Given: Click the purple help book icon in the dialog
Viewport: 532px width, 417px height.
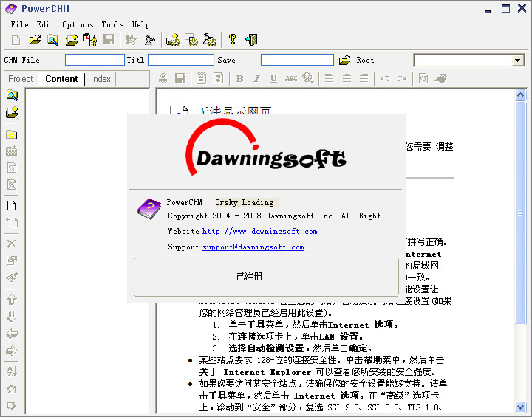Looking at the screenshot, I should pyautogui.click(x=149, y=209).
